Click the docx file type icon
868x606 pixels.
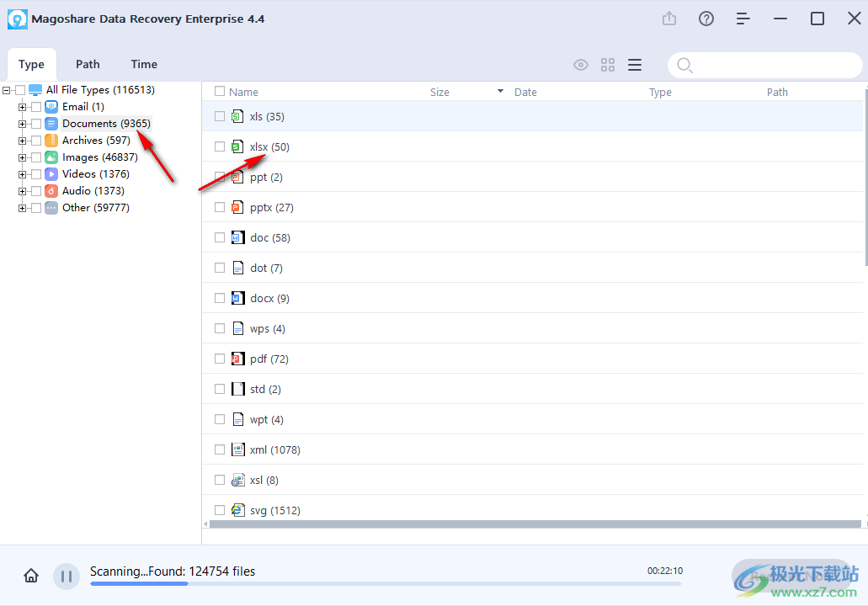pyautogui.click(x=237, y=298)
